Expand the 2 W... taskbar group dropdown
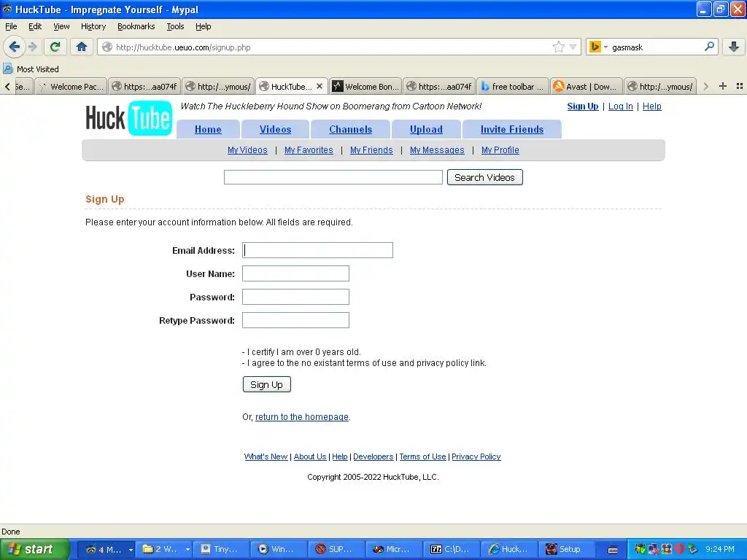The height and width of the screenshot is (560, 747). coord(187,550)
